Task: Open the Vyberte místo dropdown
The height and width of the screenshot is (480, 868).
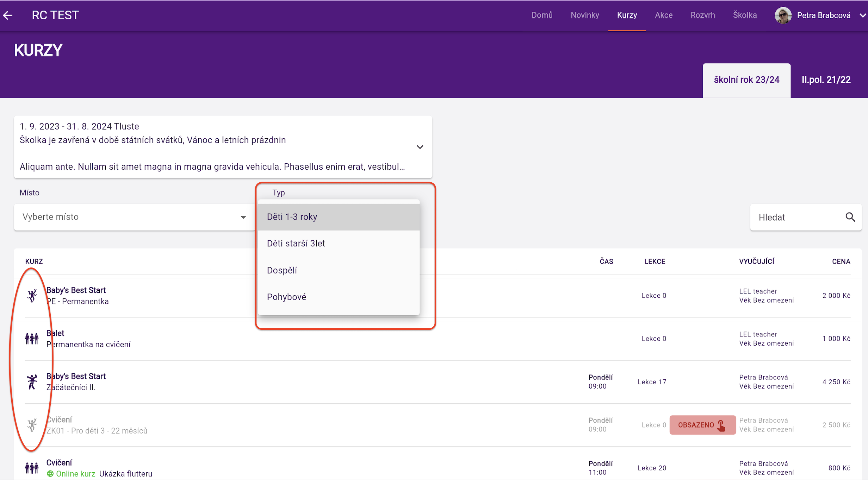Action: (x=134, y=217)
